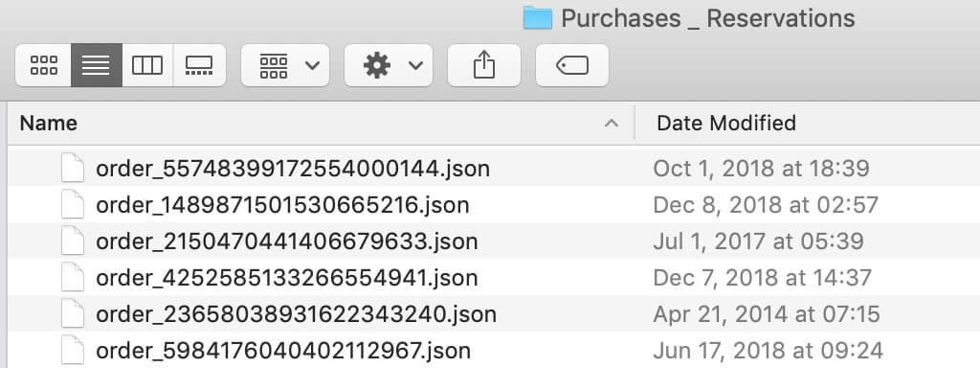Image resolution: width=980 pixels, height=368 pixels.
Task: Open the gear action menu
Action: tap(389, 65)
